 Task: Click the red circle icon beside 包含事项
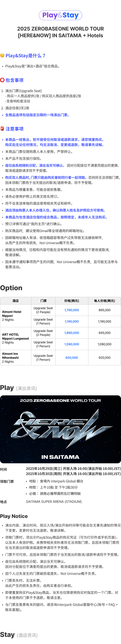coord(2,80)
